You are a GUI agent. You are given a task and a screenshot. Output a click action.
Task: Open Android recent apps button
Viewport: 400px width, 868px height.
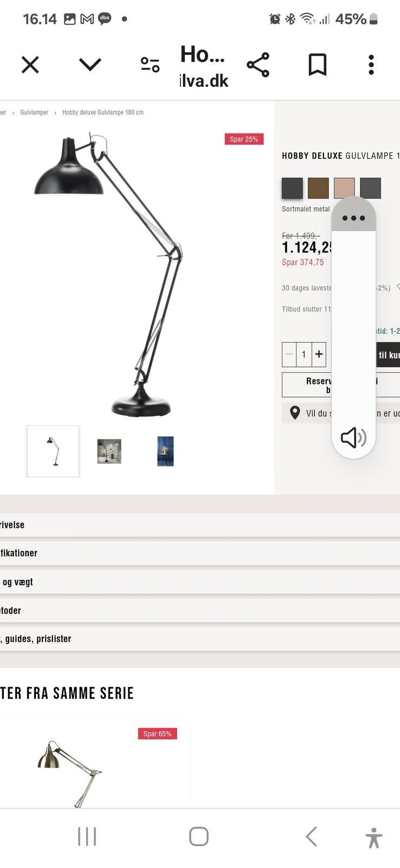[x=87, y=837]
